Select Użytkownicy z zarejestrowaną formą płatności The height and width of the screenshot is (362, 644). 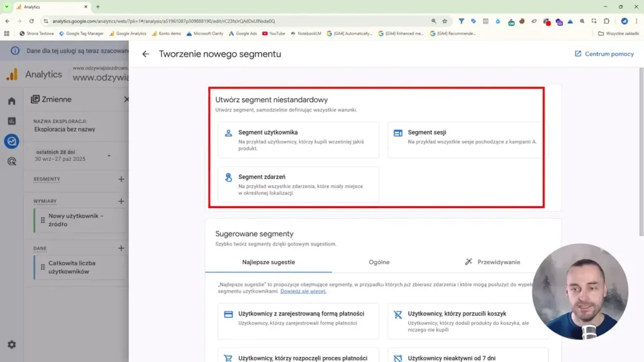299,321
